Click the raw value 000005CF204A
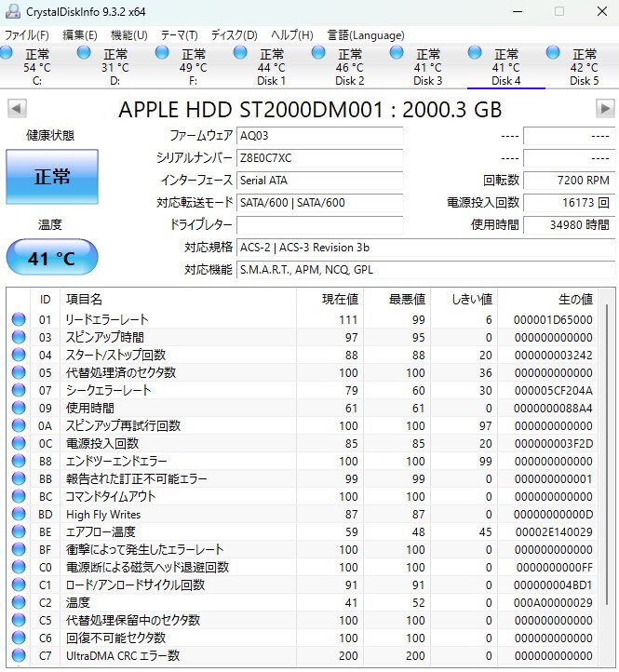Viewport: 619px width, 672px height. click(x=553, y=390)
